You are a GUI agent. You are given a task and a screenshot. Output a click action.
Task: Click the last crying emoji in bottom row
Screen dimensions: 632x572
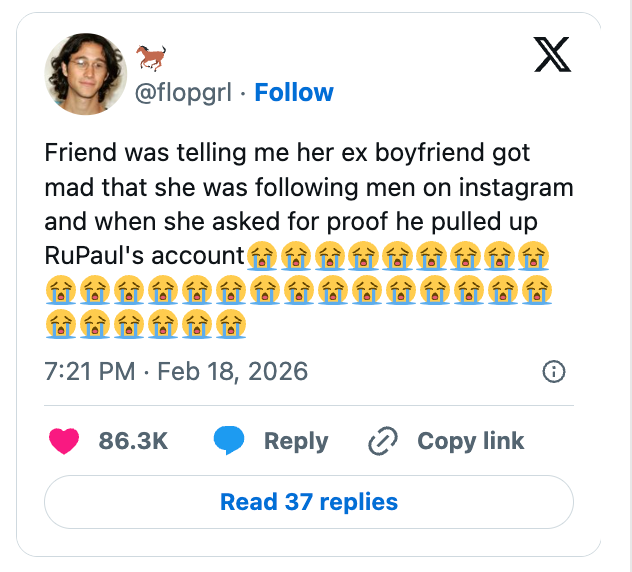[x=231, y=323]
